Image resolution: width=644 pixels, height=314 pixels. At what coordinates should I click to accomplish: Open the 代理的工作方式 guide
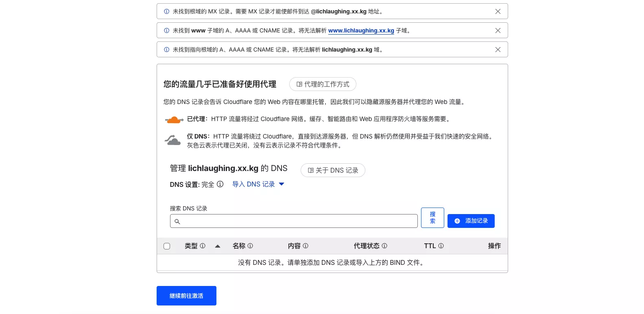coord(323,84)
